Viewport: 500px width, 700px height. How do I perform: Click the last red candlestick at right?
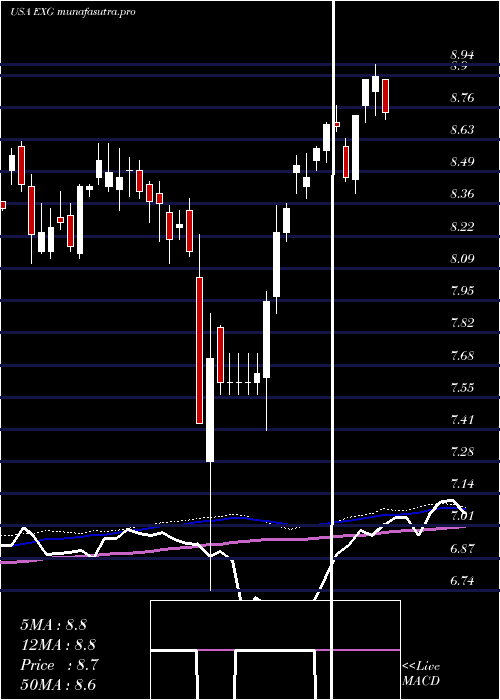386,96
